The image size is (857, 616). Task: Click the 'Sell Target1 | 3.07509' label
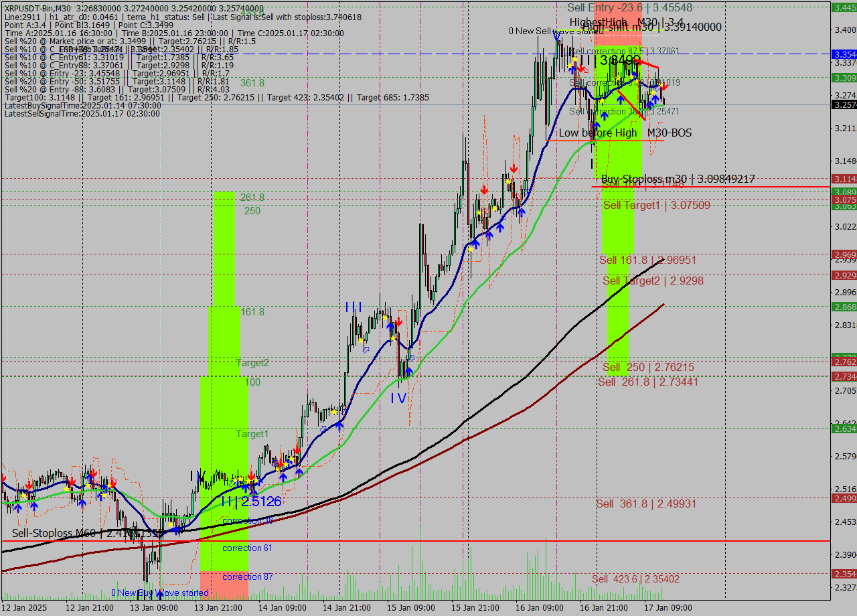tap(656, 205)
